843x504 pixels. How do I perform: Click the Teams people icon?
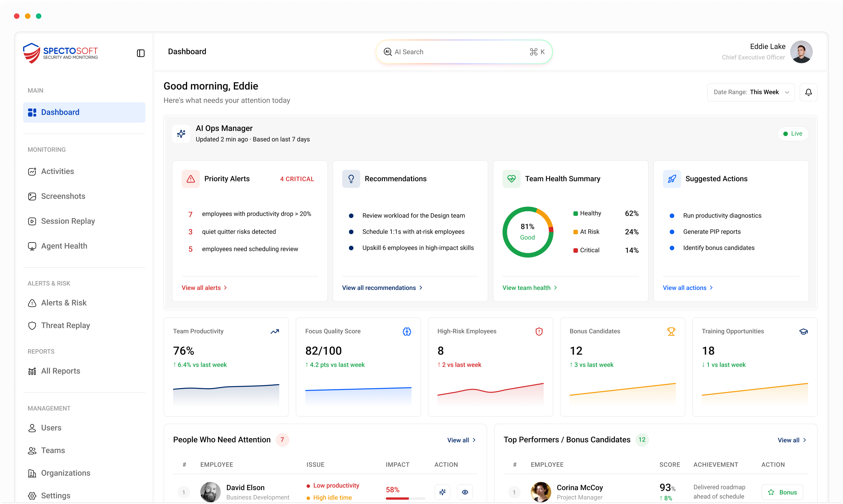(x=32, y=450)
